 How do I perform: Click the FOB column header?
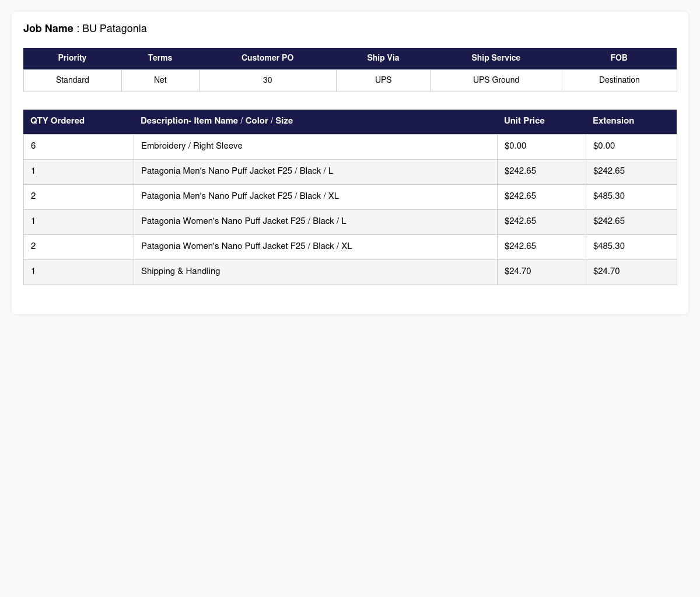point(619,58)
